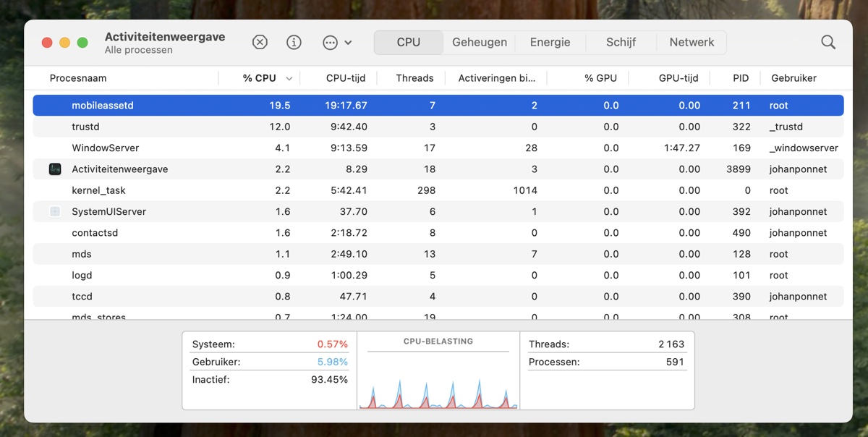
Task: Select the logd process row
Action: coord(438,275)
